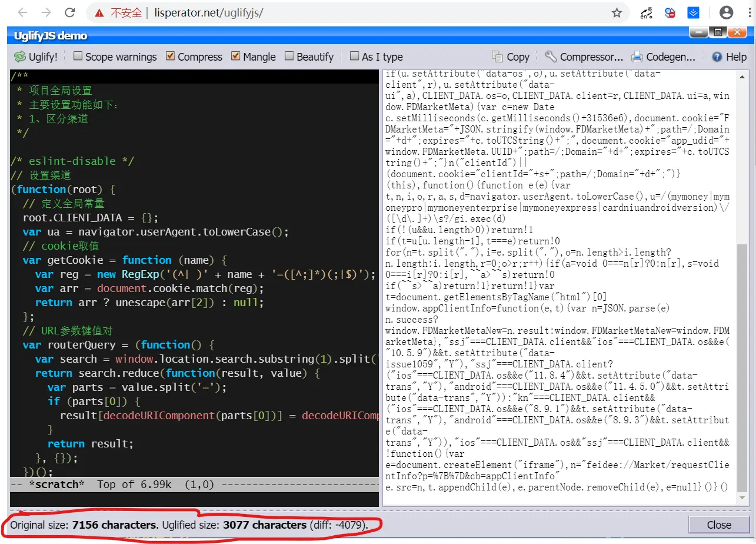Click the 'return arr ? unescape(arr[2])' line
The height and width of the screenshot is (544, 756).
(x=149, y=303)
